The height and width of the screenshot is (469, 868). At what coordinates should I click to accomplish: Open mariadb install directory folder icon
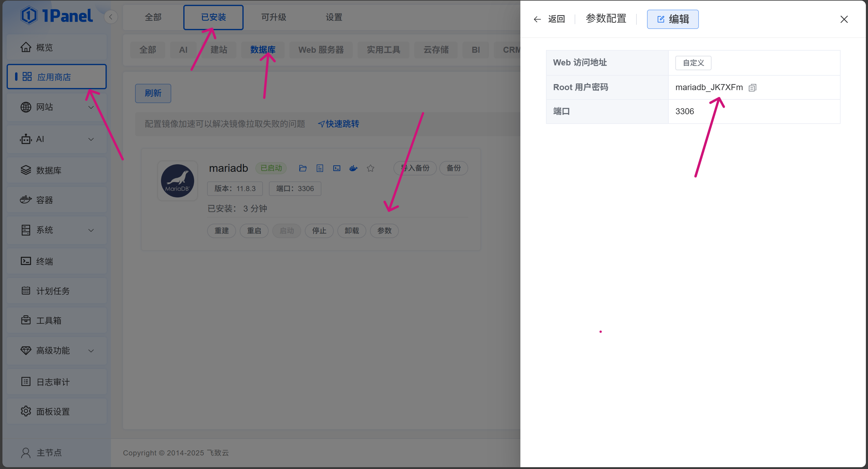pyautogui.click(x=303, y=168)
